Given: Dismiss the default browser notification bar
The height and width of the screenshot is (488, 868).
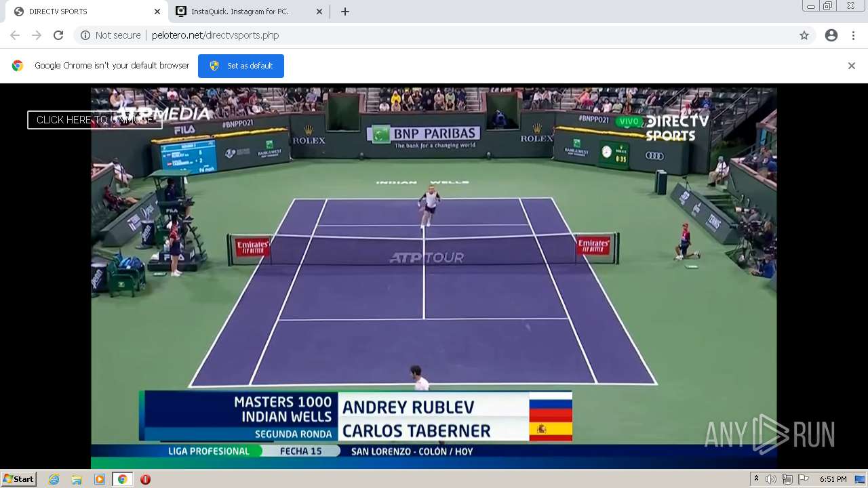Looking at the screenshot, I should point(852,66).
